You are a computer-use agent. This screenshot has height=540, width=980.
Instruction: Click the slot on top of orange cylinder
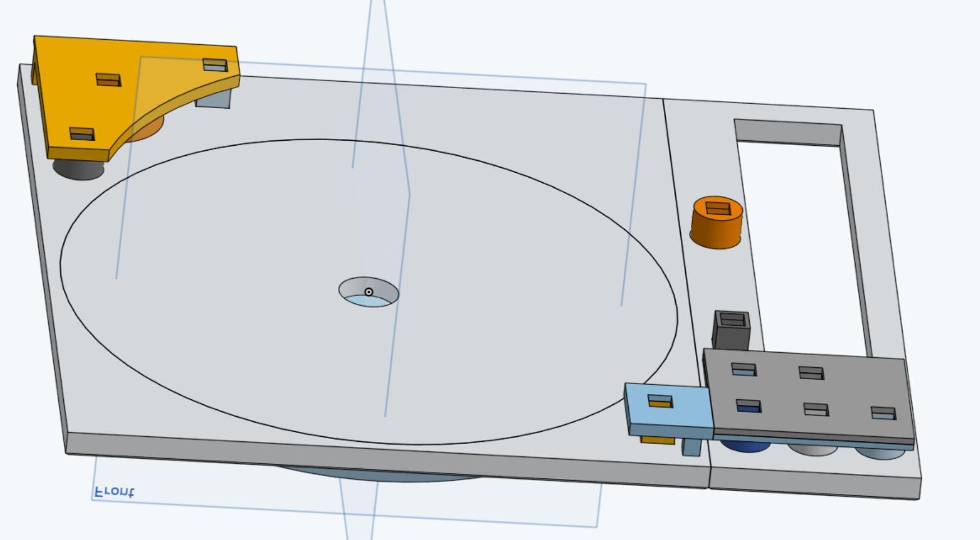pos(718,209)
